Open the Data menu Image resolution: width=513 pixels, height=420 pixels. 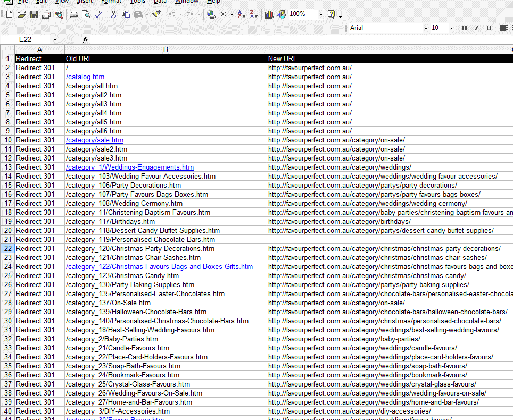[x=160, y=2]
